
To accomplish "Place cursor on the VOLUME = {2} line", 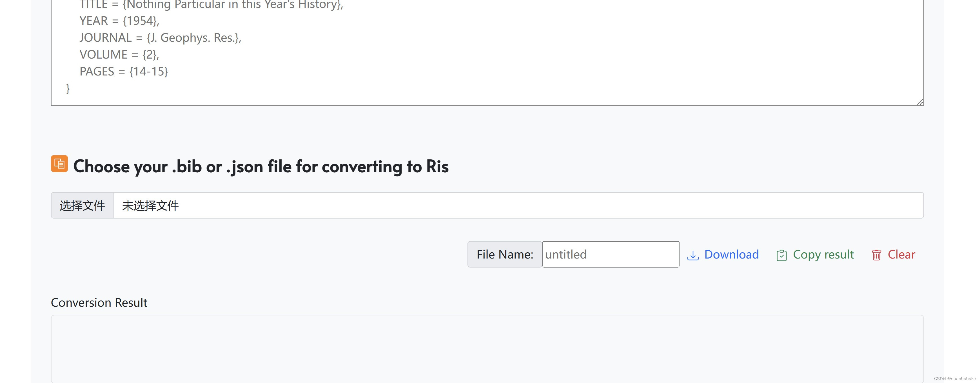I will 119,55.
